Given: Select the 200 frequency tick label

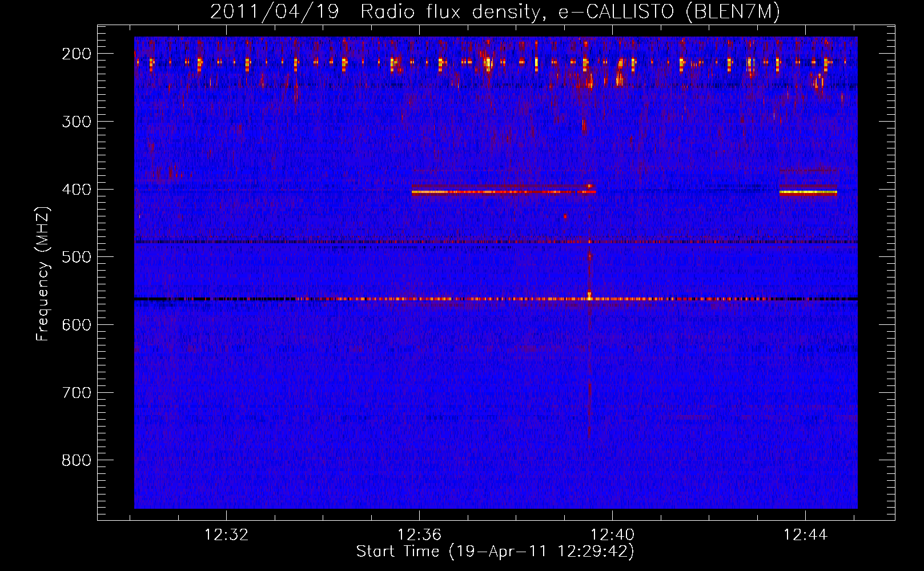Looking at the screenshot, I should [x=76, y=54].
